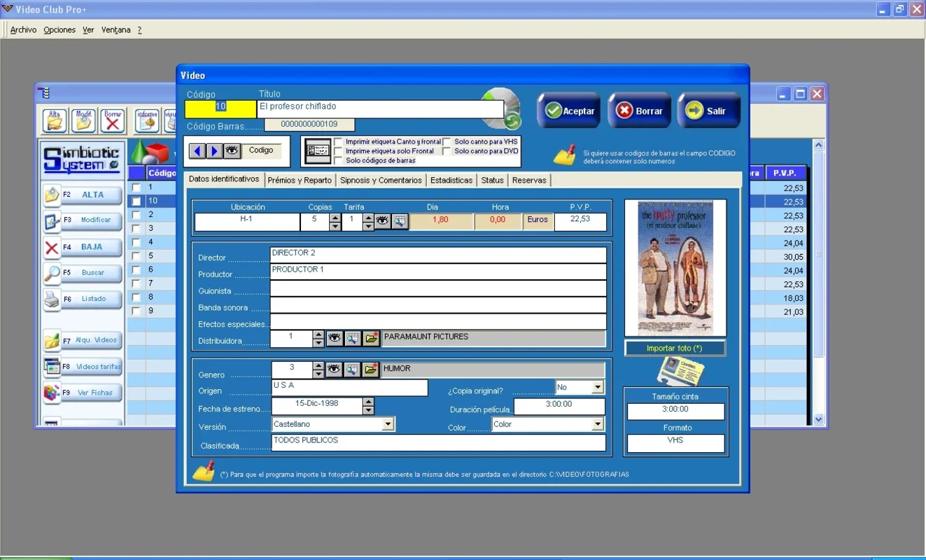Click the search icon next to Tarifa

tap(400, 221)
